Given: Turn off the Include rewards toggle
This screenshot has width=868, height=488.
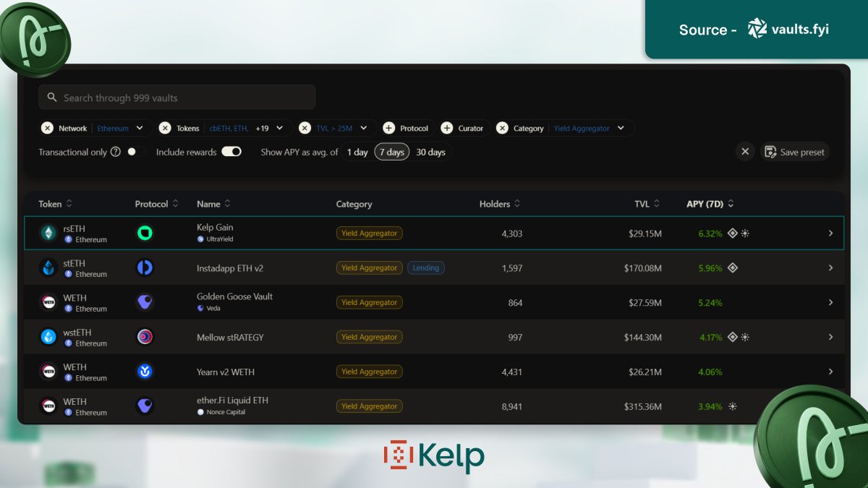Looking at the screenshot, I should (231, 152).
